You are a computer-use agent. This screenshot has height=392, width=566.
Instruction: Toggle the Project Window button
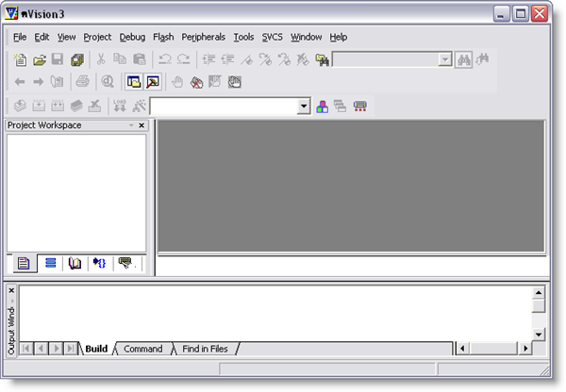134,82
